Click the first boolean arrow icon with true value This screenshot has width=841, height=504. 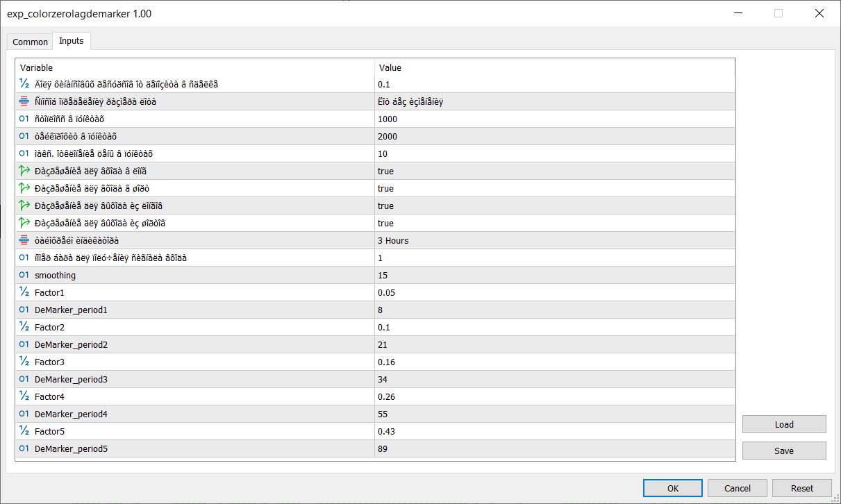click(24, 171)
